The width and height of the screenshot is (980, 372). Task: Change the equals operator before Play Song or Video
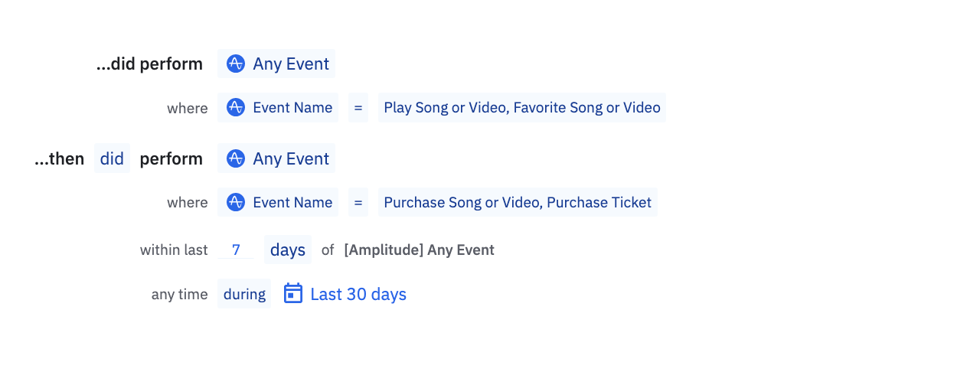tap(358, 107)
